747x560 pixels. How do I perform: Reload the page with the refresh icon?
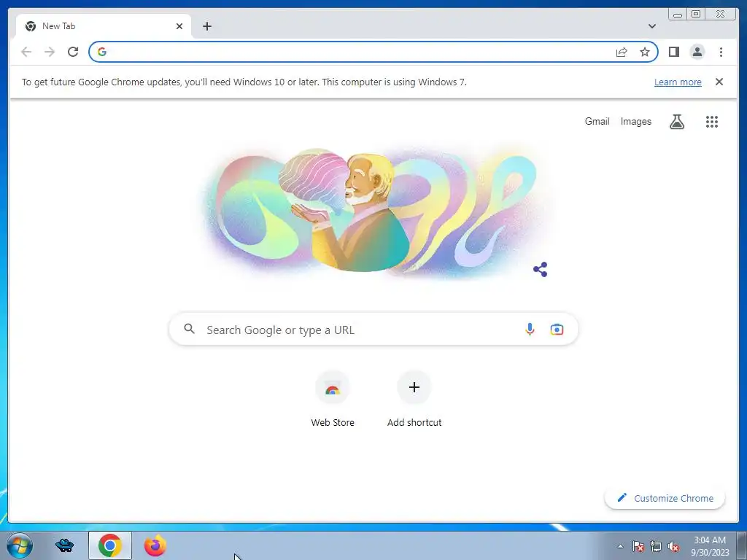[73, 52]
